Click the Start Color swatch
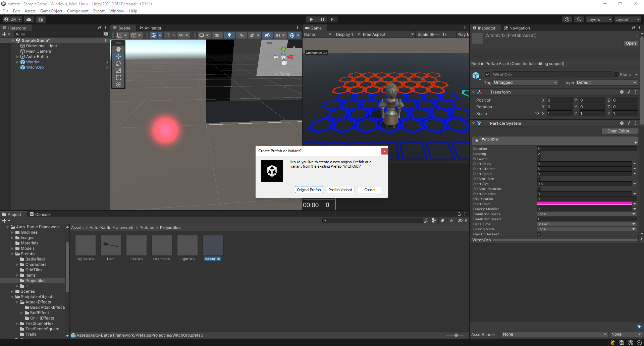The image size is (644, 346). (584, 204)
